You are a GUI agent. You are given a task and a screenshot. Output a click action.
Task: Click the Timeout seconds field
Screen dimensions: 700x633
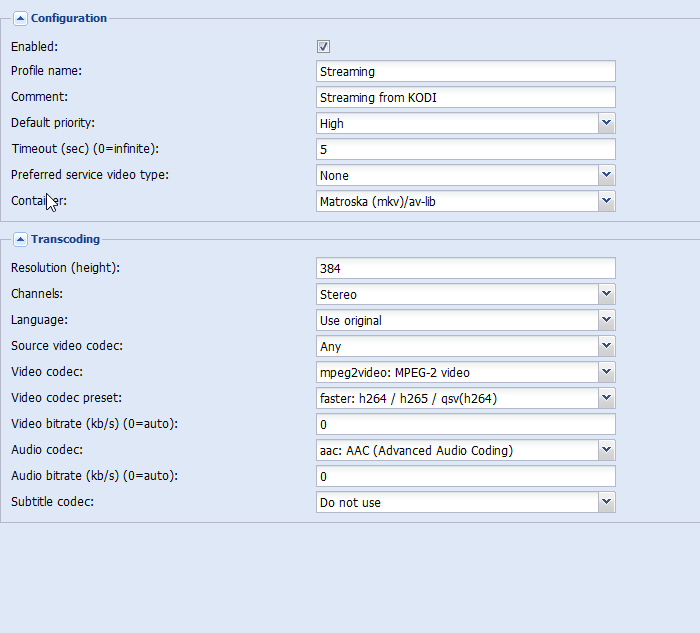pyautogui.click(x=465, y=149)
